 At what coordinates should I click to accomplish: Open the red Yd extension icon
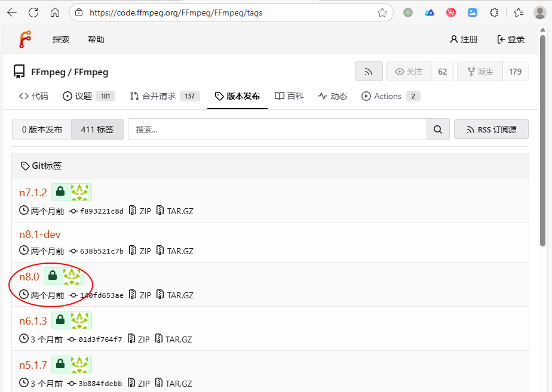451,13
